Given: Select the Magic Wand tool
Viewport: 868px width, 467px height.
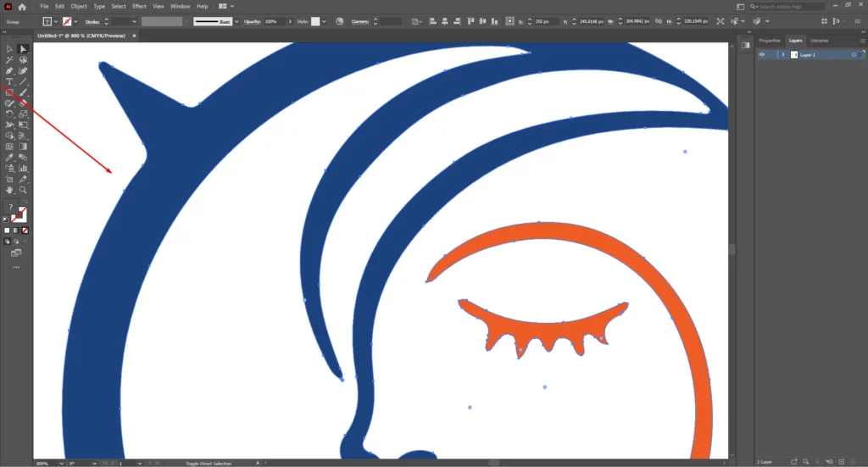Looking at the screenshot, I should point(9,60).
